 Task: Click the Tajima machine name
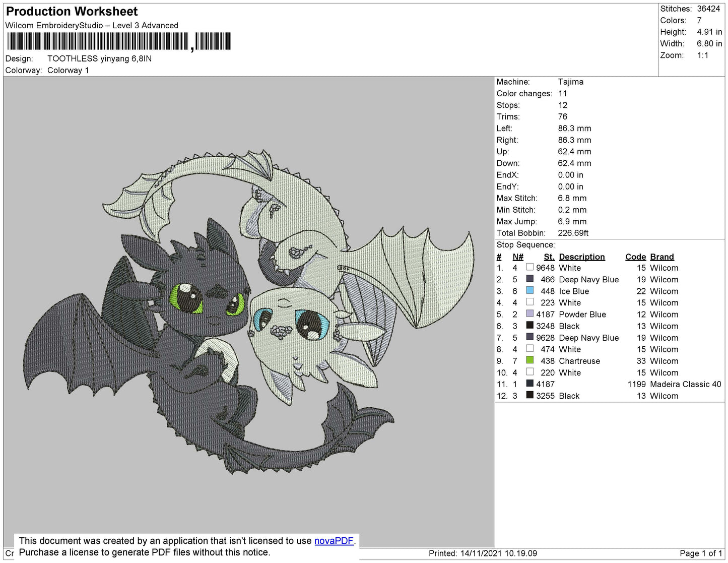coord(570,82)
